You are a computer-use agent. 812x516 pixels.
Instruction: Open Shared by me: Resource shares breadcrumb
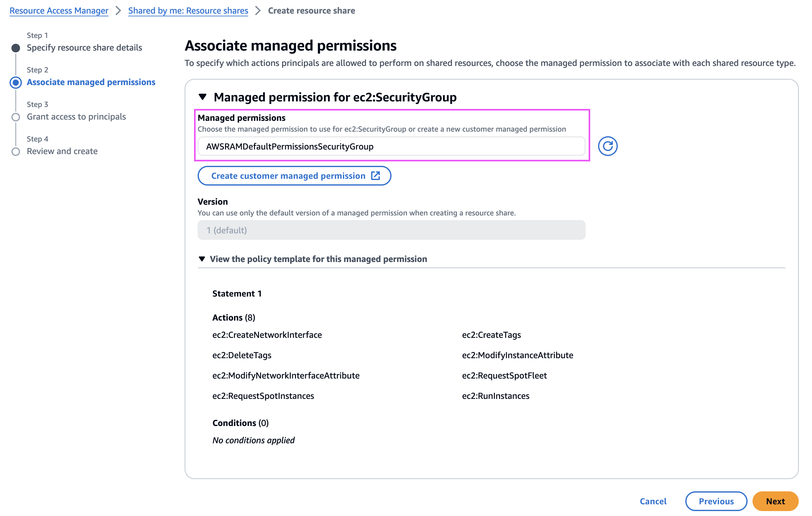(188, 11)
